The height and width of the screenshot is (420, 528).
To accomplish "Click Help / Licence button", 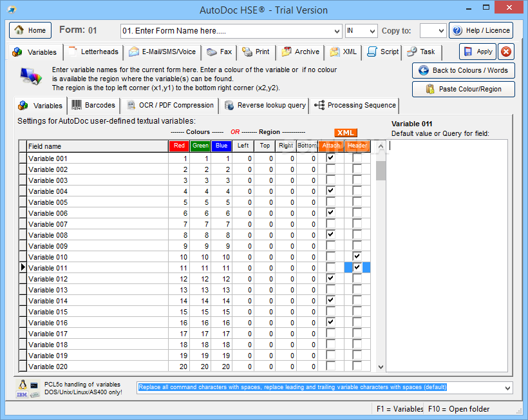I will click(481, 31).
